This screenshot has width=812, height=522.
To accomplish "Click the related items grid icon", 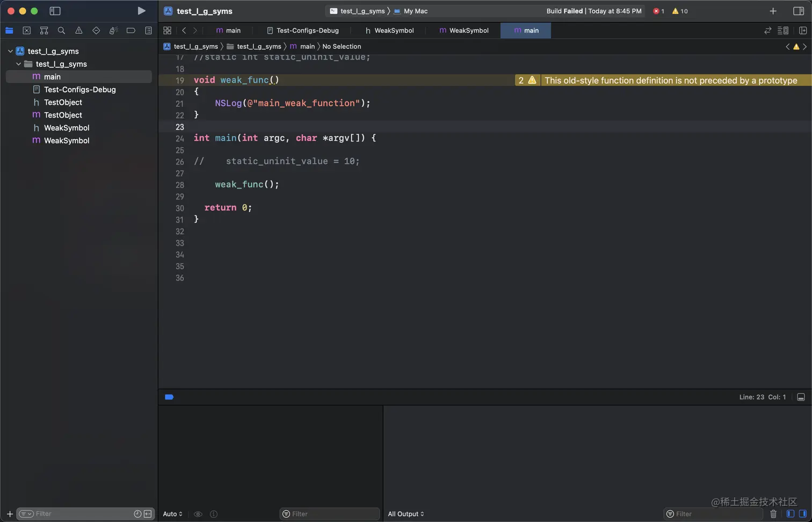I will click(x=167, y=31).
